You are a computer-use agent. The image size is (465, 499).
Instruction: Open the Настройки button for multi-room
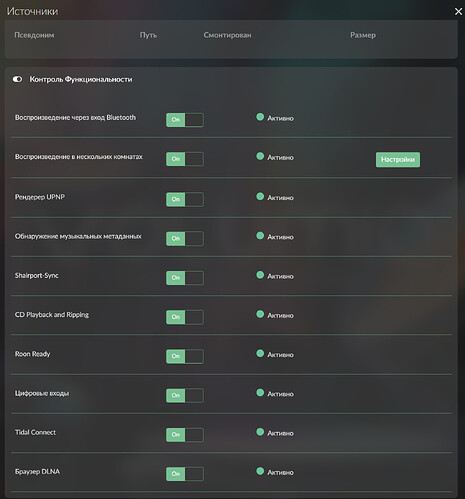(398, 160)
